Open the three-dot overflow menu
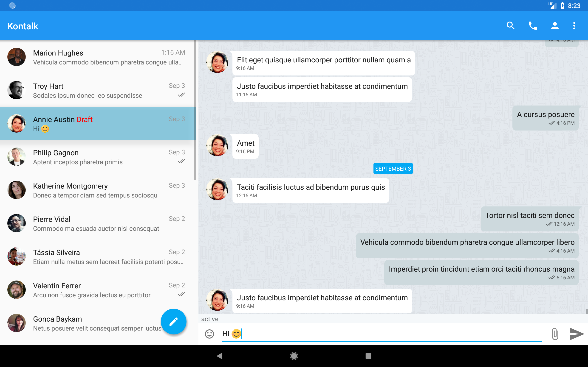This screenshot has width=588, height=367. pyautogui.click(x=574, y=26)
